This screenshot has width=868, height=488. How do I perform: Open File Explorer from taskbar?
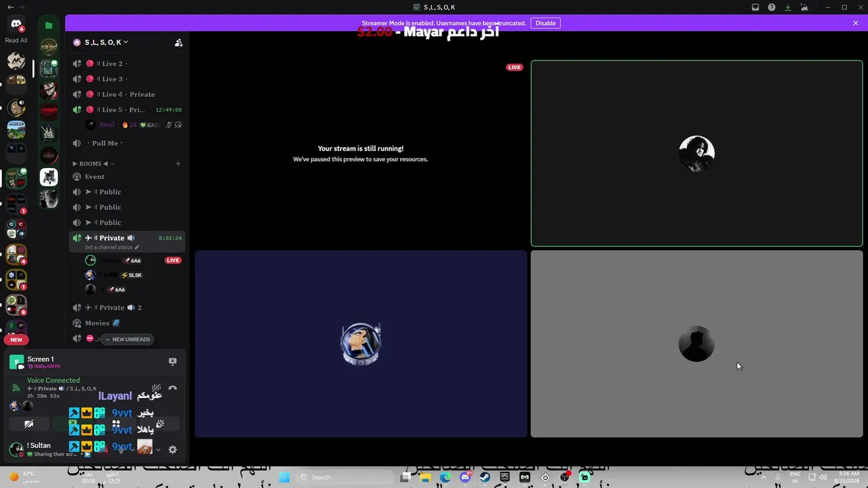425,477
